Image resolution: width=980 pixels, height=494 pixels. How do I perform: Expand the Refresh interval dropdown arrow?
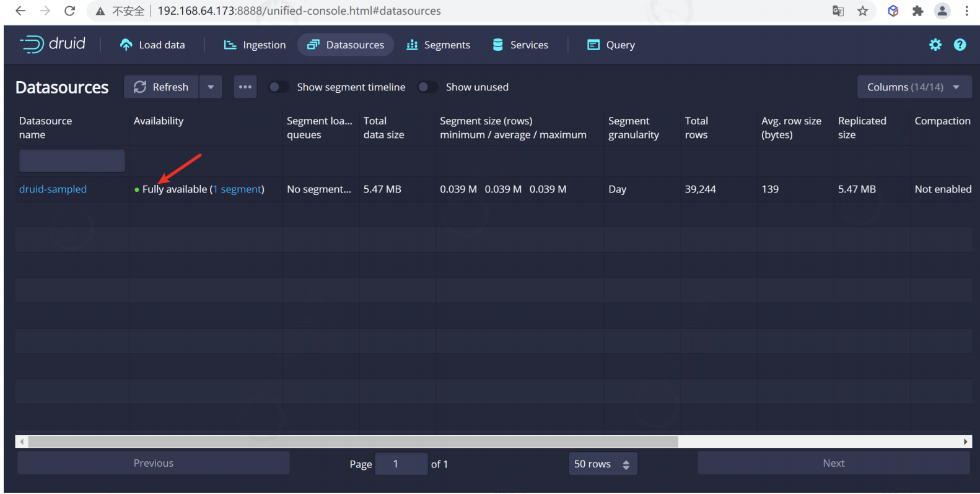[211, 87]
